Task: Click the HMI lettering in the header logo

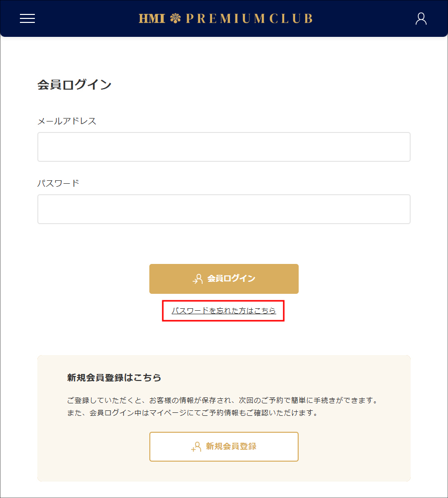Action: click(x=152, y=18)
